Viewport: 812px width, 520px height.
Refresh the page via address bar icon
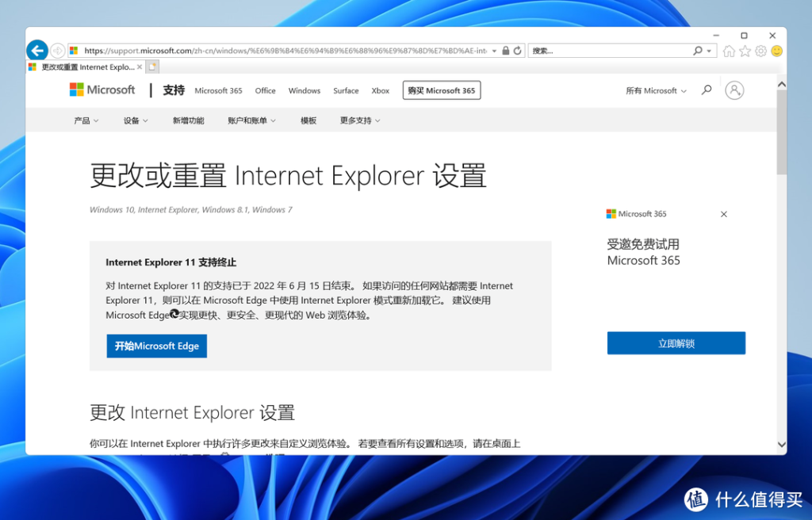(518, 50)
